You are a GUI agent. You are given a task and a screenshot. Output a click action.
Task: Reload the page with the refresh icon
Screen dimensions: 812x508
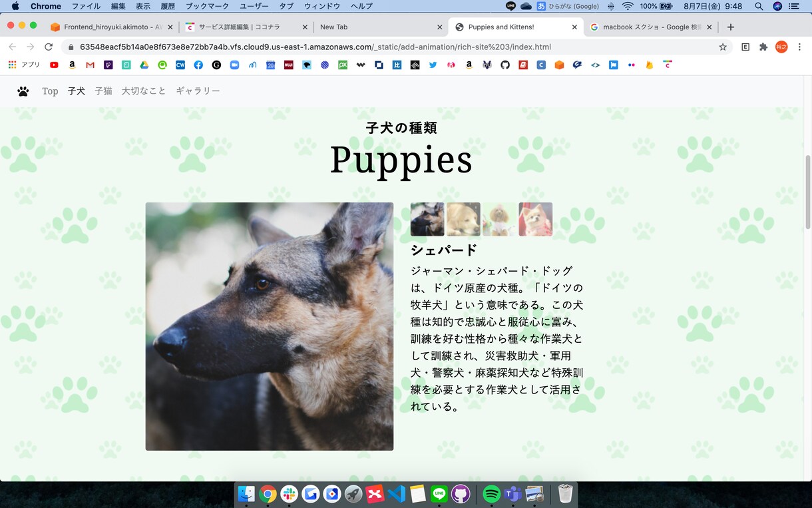tap(48, 47)
